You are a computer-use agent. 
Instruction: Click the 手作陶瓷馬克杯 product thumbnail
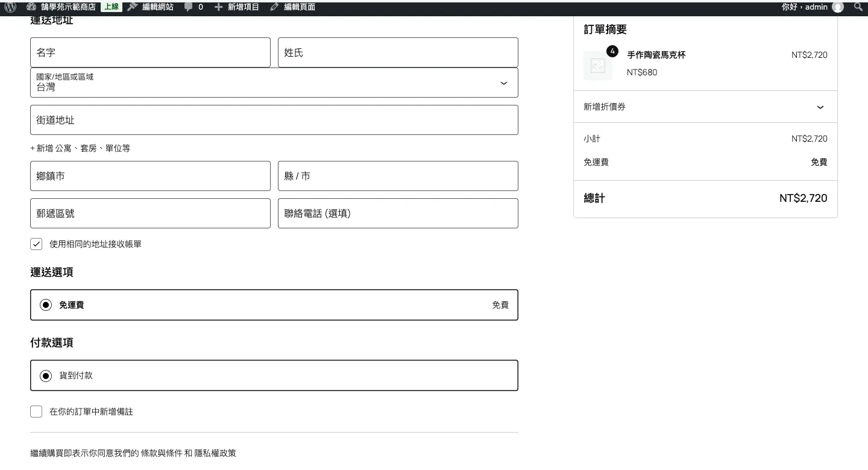click(598, 66)
